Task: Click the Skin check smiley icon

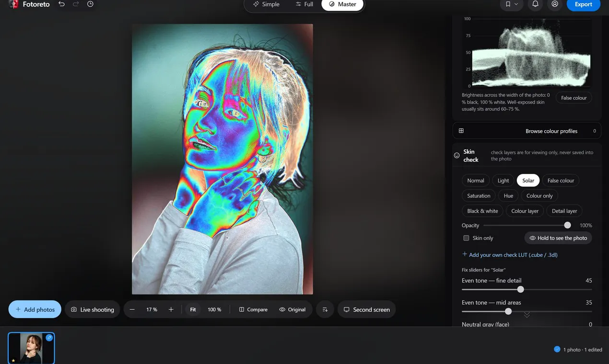Action: [x=457, y=156]
